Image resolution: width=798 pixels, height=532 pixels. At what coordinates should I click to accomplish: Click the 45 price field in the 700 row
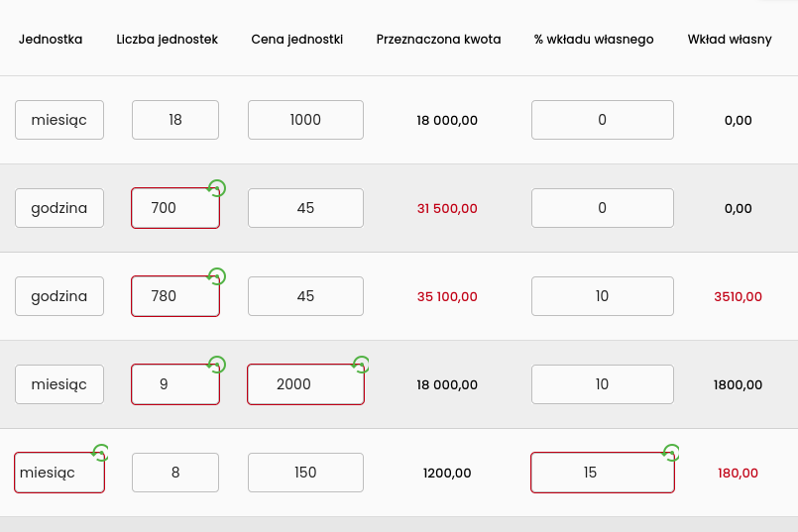[305, 208]
